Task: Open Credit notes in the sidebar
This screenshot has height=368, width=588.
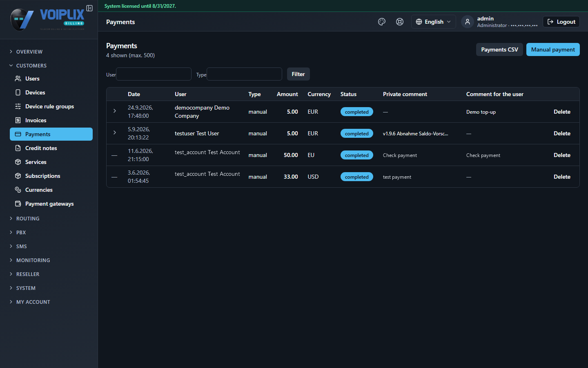Action: [x=51, y=148]
